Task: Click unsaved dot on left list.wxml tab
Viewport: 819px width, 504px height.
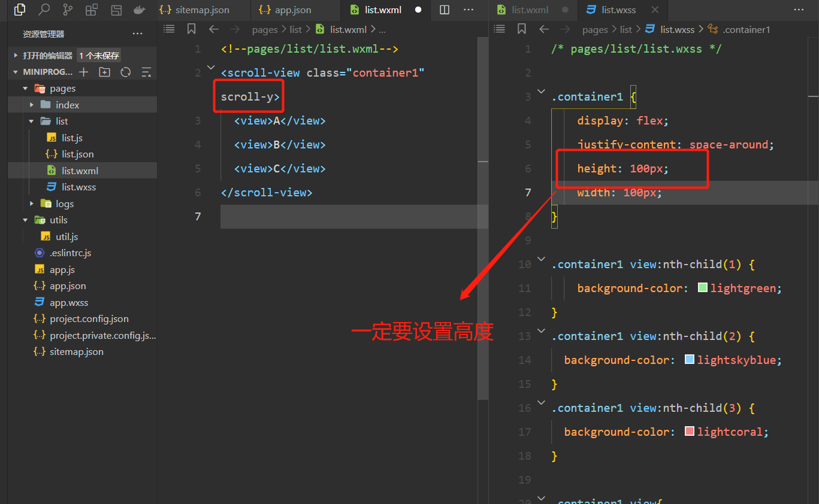Action: pyautogui.click(x=418, y=10)
